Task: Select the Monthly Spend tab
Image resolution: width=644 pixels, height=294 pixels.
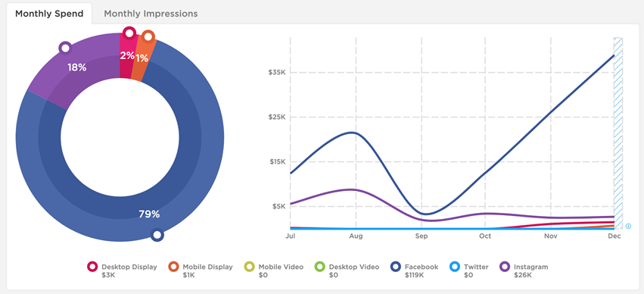Action: point(49,14)
